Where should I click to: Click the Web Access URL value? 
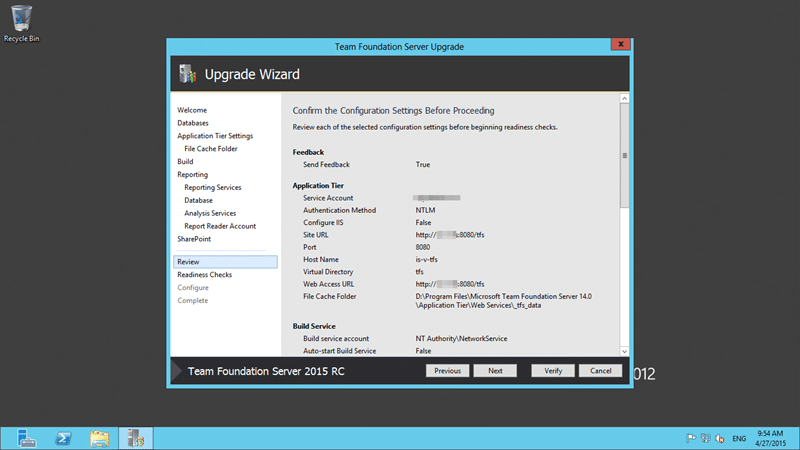coord(450,284)
